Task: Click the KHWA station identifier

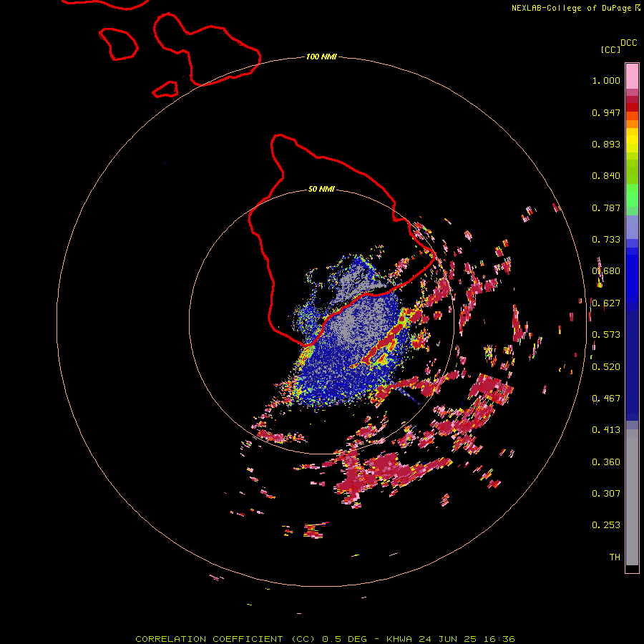Action: [399, 639]
